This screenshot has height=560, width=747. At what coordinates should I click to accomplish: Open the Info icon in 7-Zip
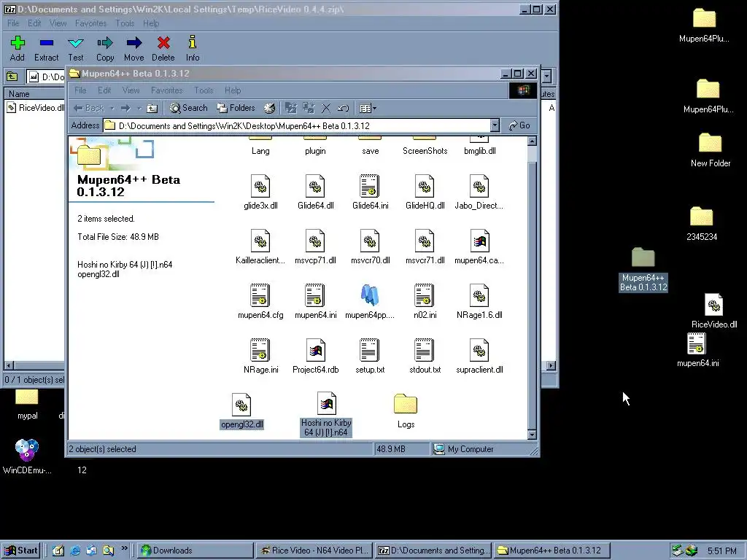pos(193,48)
